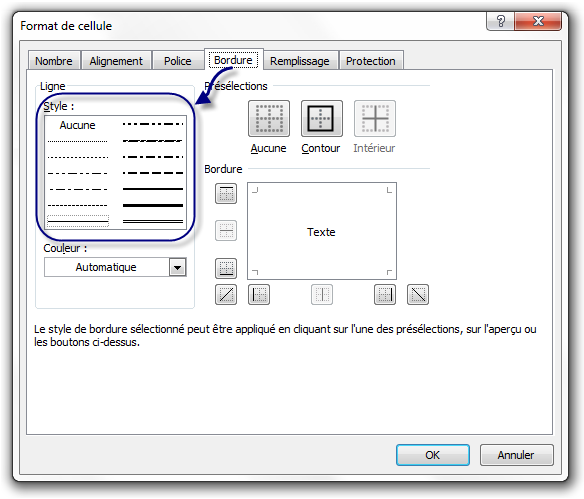Select the medium solid line style
The height and width of the screenshot is (499, 584).
(x=153, y=189)
